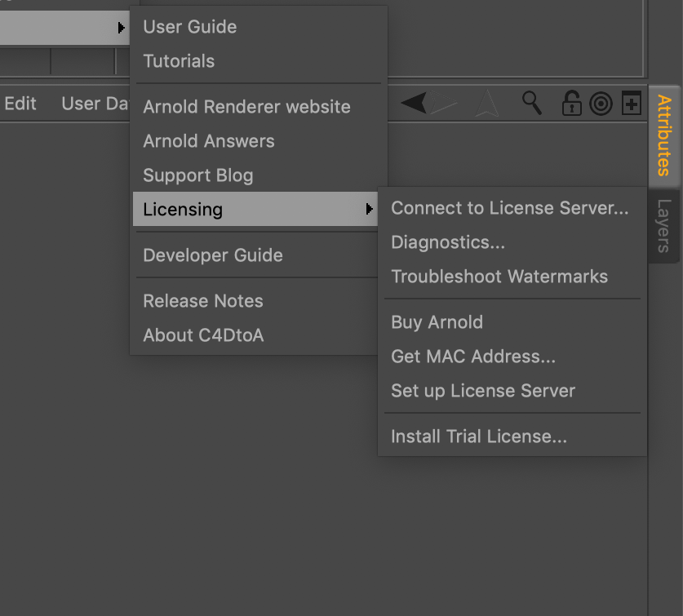Choose Connect to License Server...

coord(512,208)
